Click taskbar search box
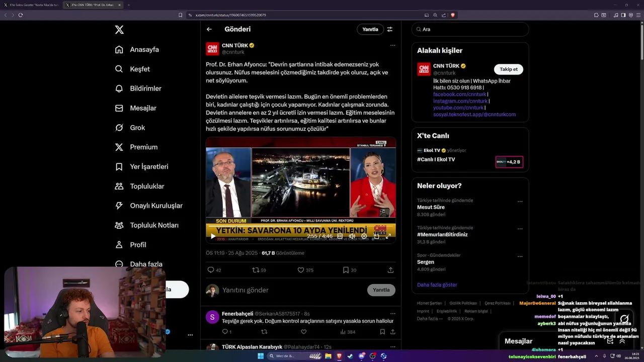Screen dimensions: 644x362 294,356
